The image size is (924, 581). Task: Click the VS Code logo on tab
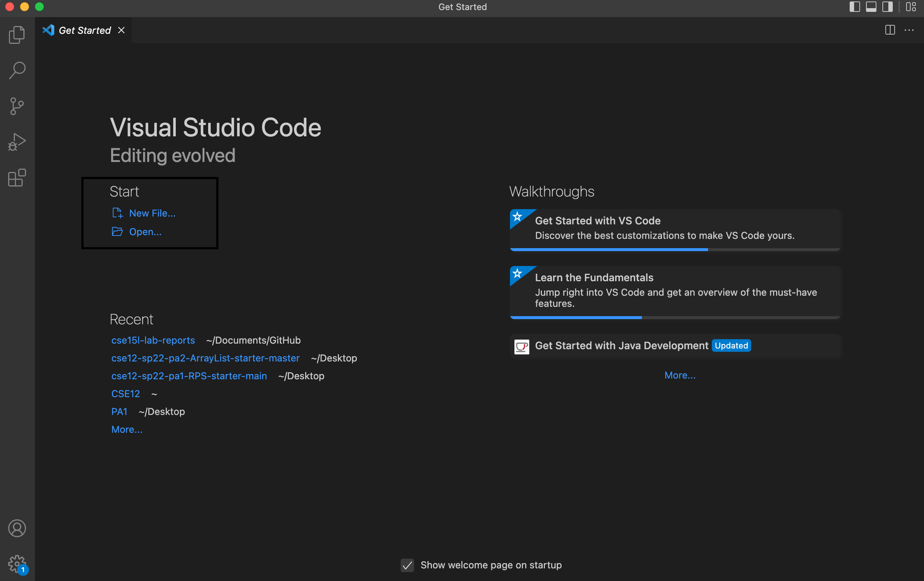[48, 30]
